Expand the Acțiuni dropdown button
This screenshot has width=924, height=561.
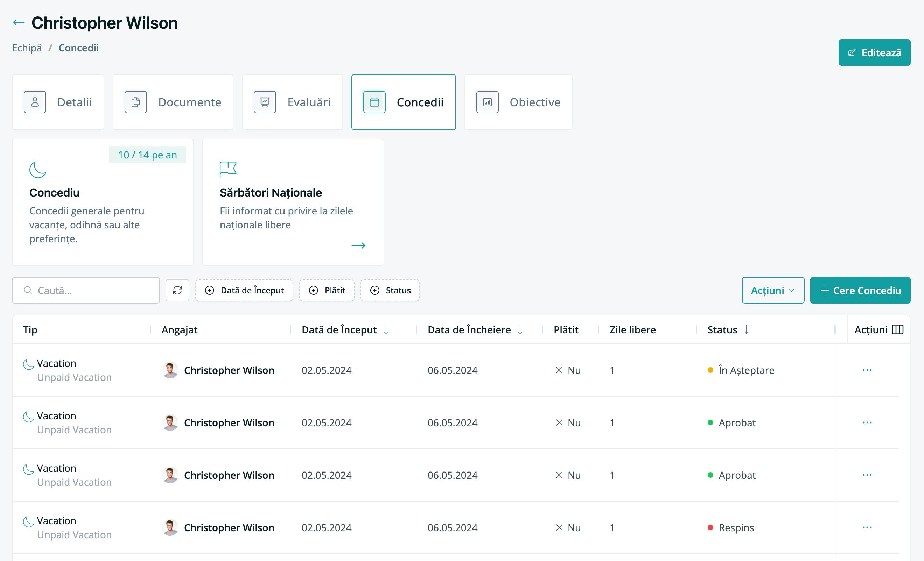(x=773, y=290)
